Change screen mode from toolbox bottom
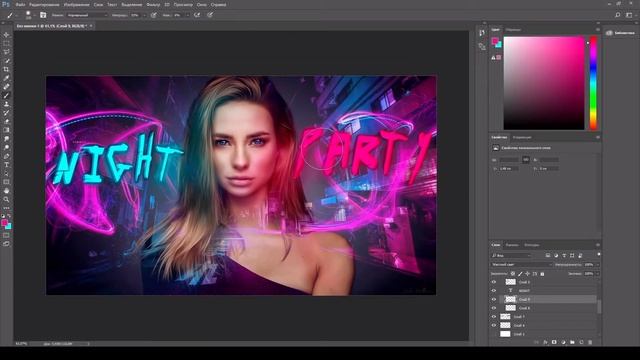This screenshot has width=640, height=360. tap(6, 244)
